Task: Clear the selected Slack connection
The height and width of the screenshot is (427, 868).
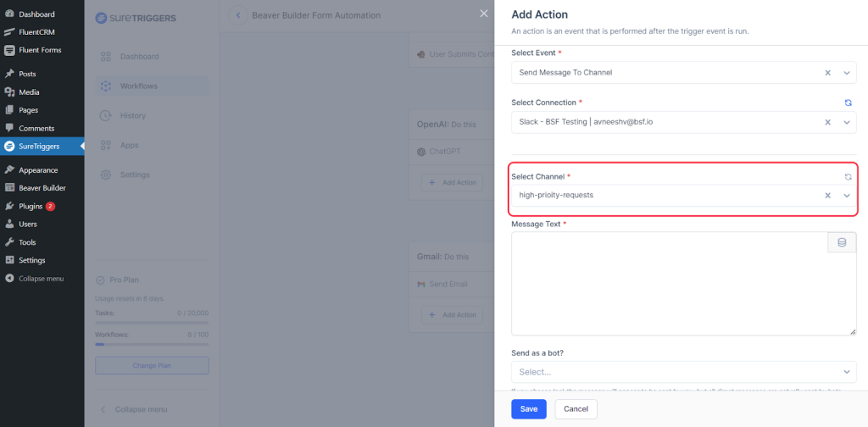Action: tap(828, 122)
